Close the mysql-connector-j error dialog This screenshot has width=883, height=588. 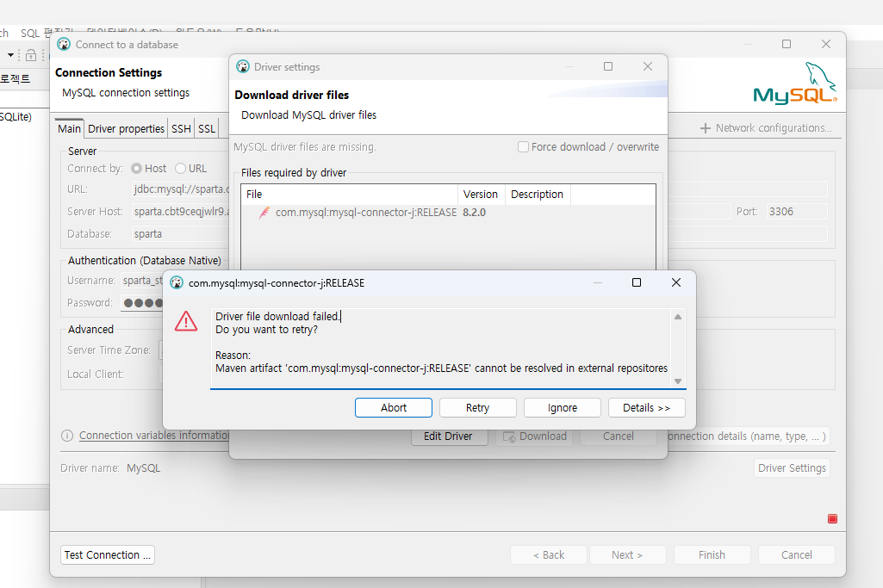coord(675,282)
